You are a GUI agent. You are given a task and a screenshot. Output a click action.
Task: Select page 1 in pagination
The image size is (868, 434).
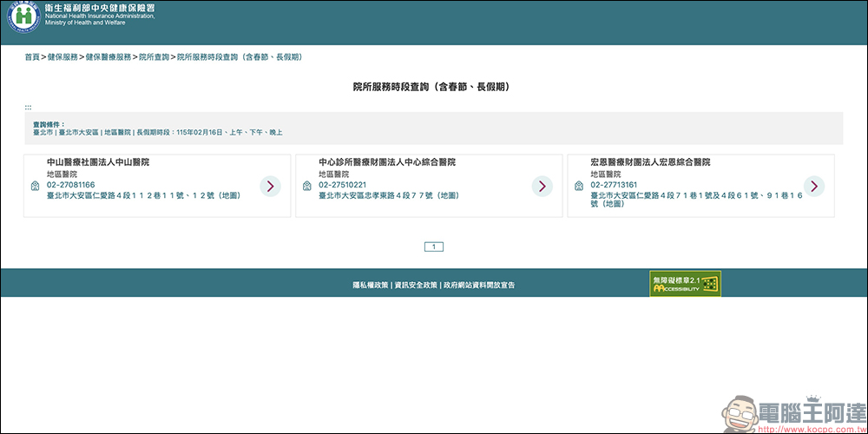(x=434, y=247)
